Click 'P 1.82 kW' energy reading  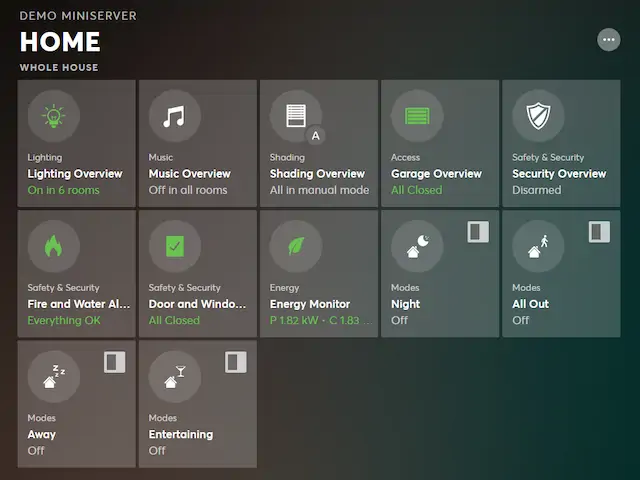pos(294,320)
